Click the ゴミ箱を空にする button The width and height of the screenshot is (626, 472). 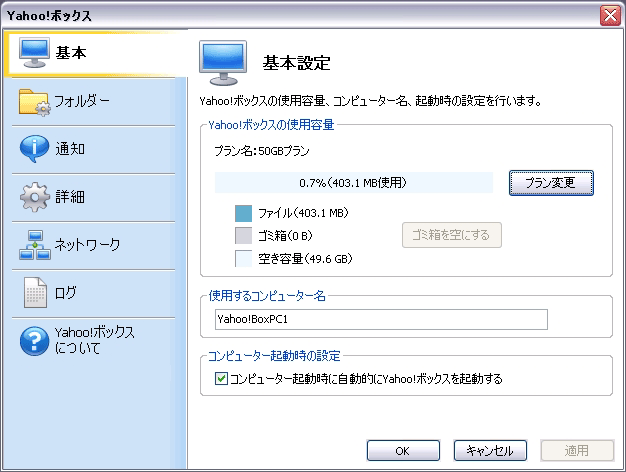pos(452,235)
